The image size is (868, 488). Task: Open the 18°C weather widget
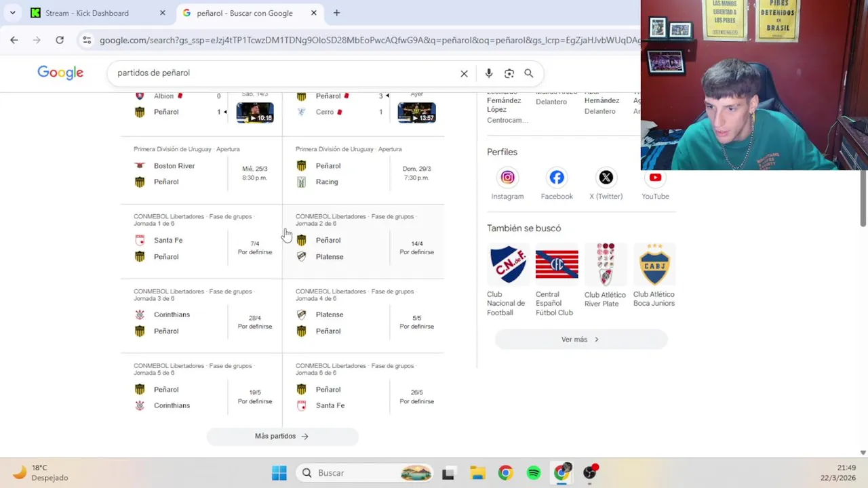42,473
